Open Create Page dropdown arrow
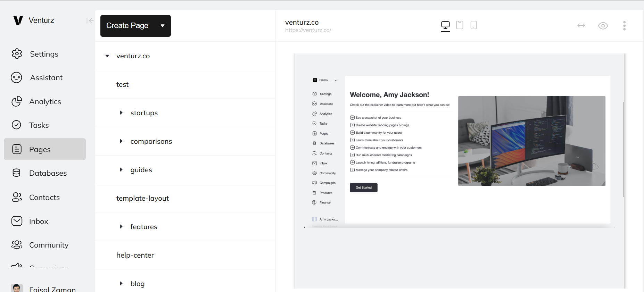Screen dimensions: 644x292 (x=163, y=26)
